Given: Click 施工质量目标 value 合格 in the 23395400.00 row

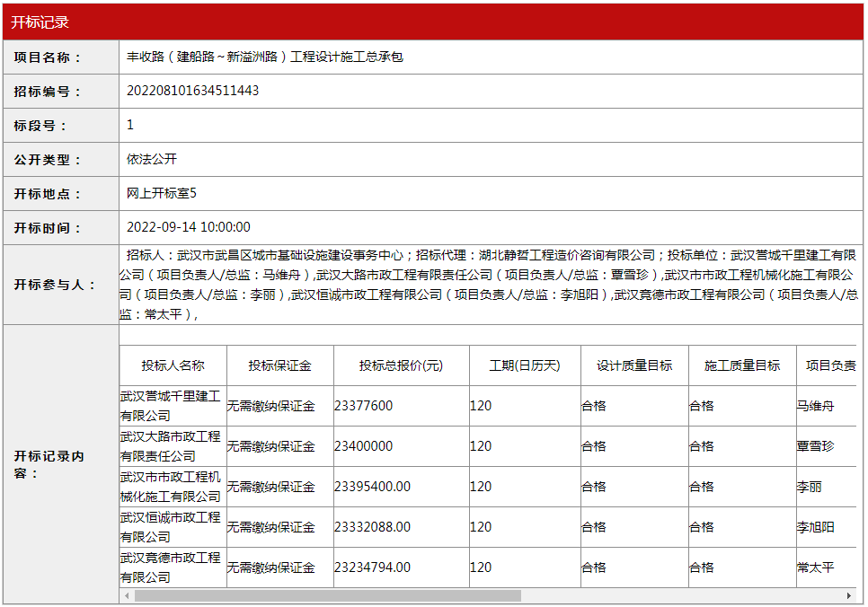Looking at the screenshot, I should pyautogui.click(x=702, y=487).
